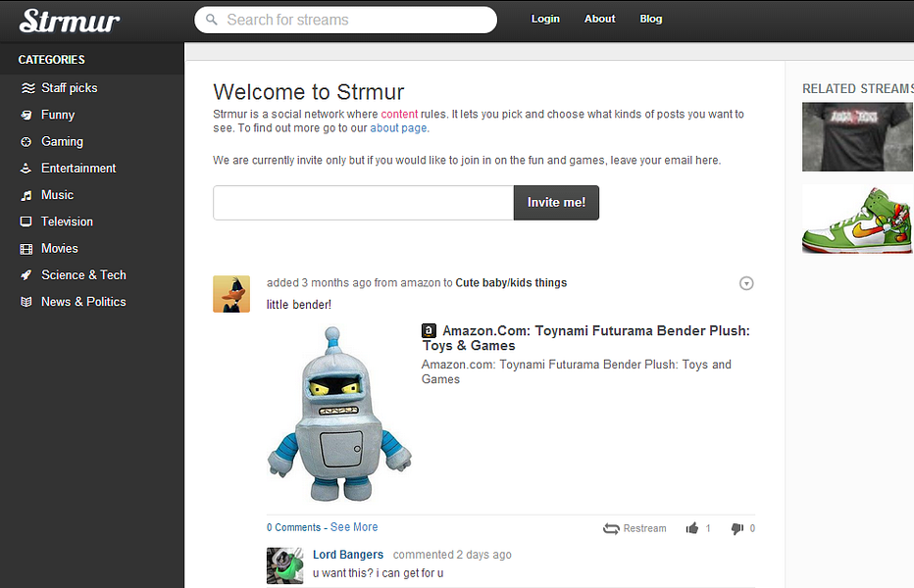Click the Invite me! button
Viewport: 914px width, 588px height.
point(556,203)
